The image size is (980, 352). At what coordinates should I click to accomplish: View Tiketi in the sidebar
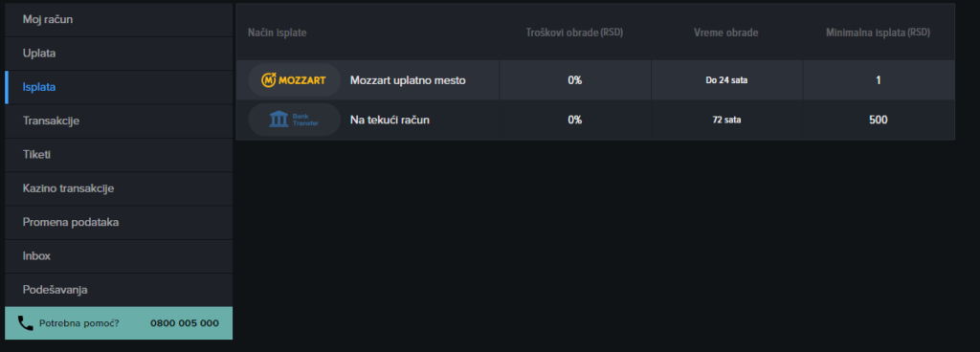tap(119, 154)
